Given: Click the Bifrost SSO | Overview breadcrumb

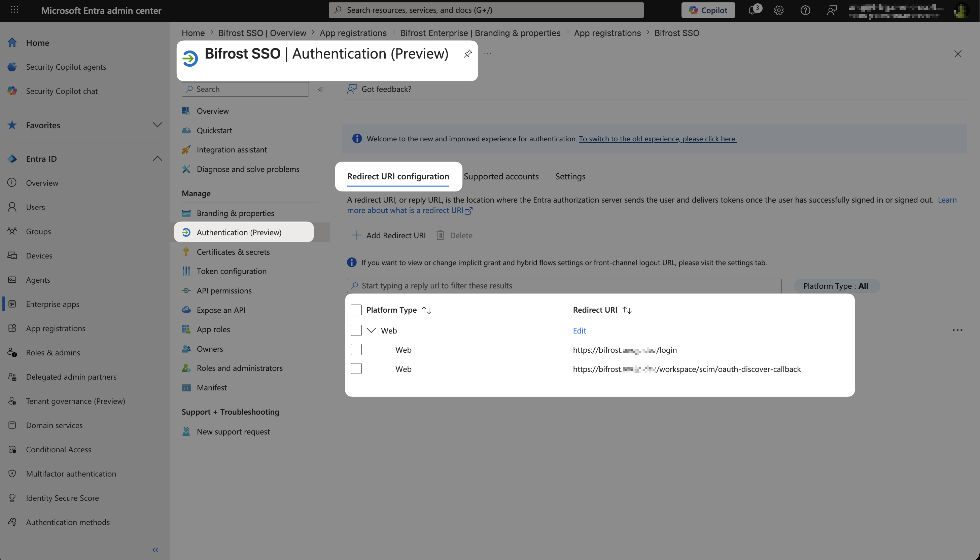Looking at the screenshot, I should pyautogui.click(x=262, y=33).
